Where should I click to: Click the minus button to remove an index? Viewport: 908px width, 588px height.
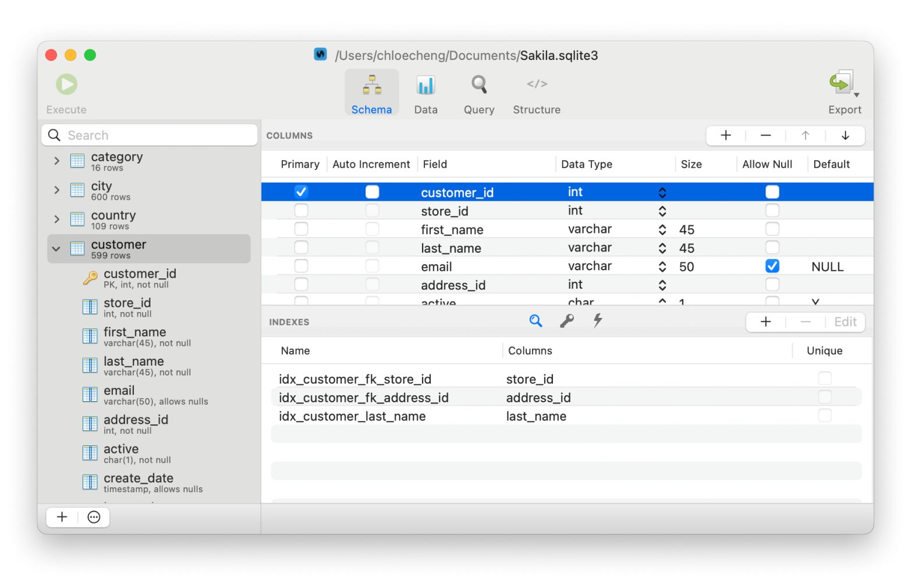806,322
